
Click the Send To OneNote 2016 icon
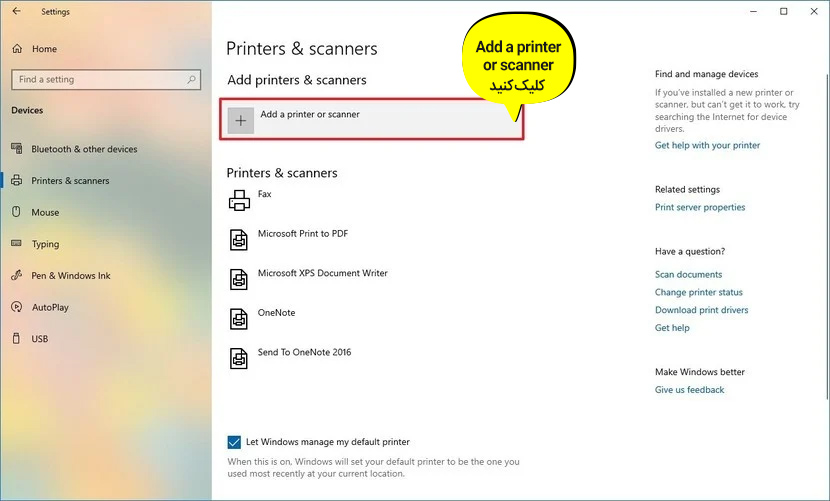pyautogui.click(x=239, y=359)
